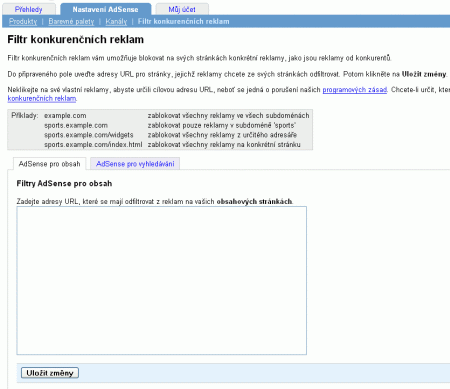The height and width of the screenshot is (389, 450).
Task: Open the Produkty submenu link
Action: (23, 22)
